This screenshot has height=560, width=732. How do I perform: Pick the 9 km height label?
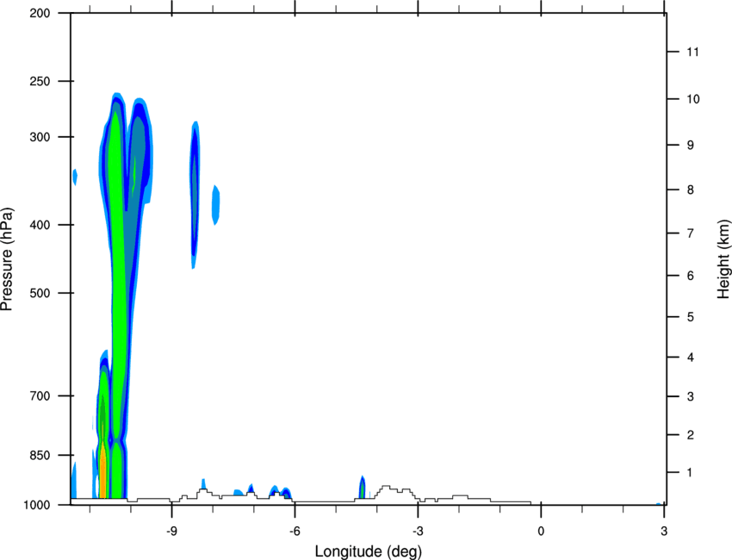690,146
